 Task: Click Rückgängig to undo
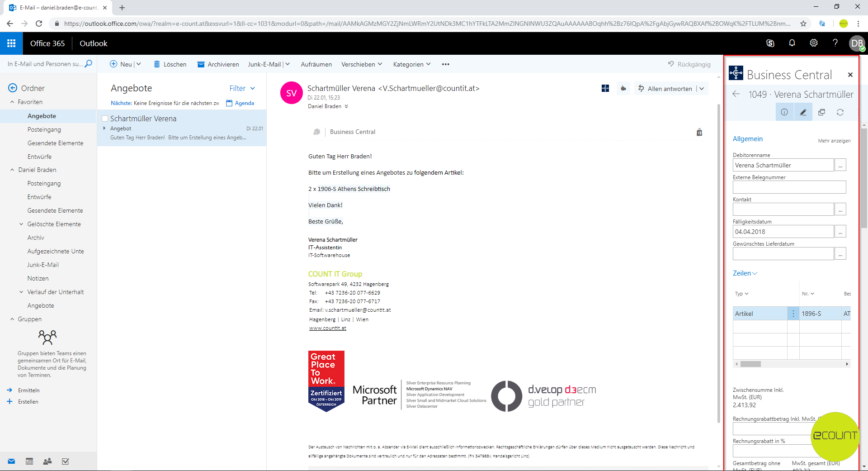(689, 64)
